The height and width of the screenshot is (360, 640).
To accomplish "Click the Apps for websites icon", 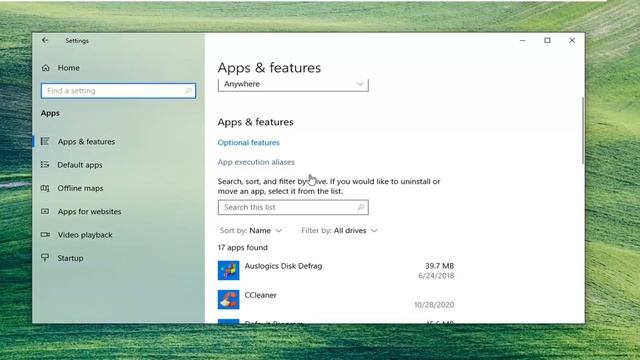I will pyautogui.click(x=45, y=211).
